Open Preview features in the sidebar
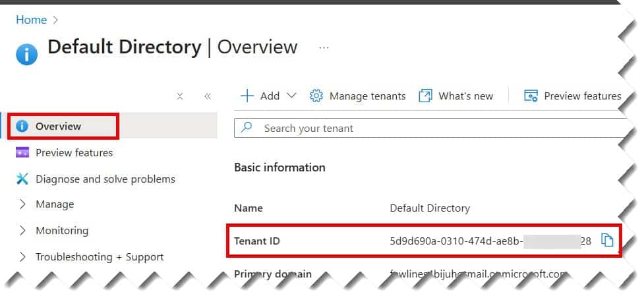 pyautogui.click(x=74, y=152)
